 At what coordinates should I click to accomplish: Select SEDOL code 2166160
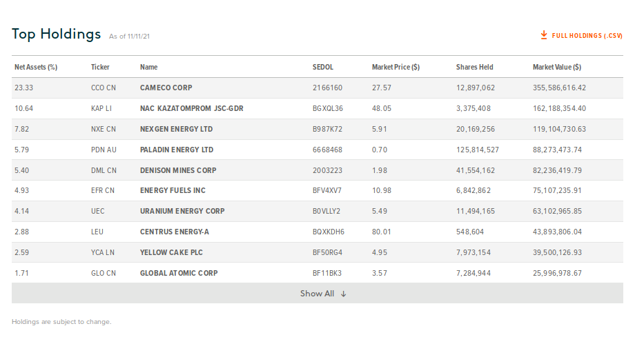pyautogui.click(x=327, y=88)
